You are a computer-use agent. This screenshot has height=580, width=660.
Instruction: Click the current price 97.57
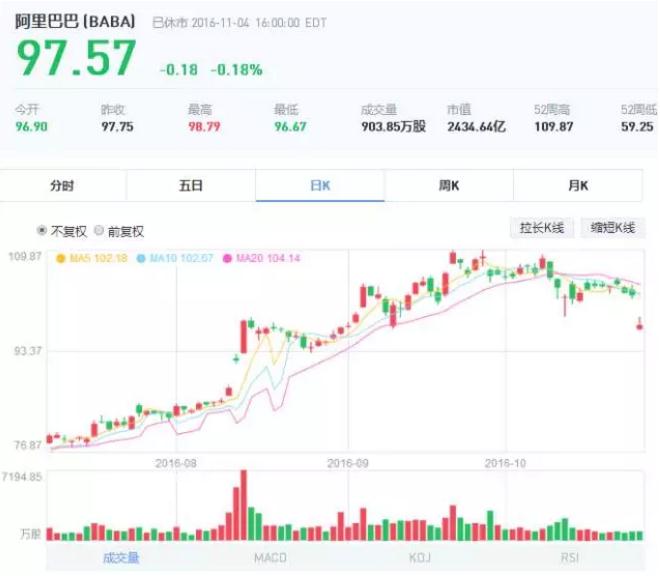pyautogui.click(x=77, y=58)
